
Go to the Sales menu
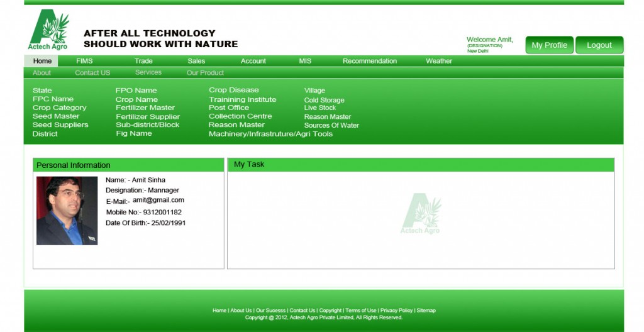(196, 61)
